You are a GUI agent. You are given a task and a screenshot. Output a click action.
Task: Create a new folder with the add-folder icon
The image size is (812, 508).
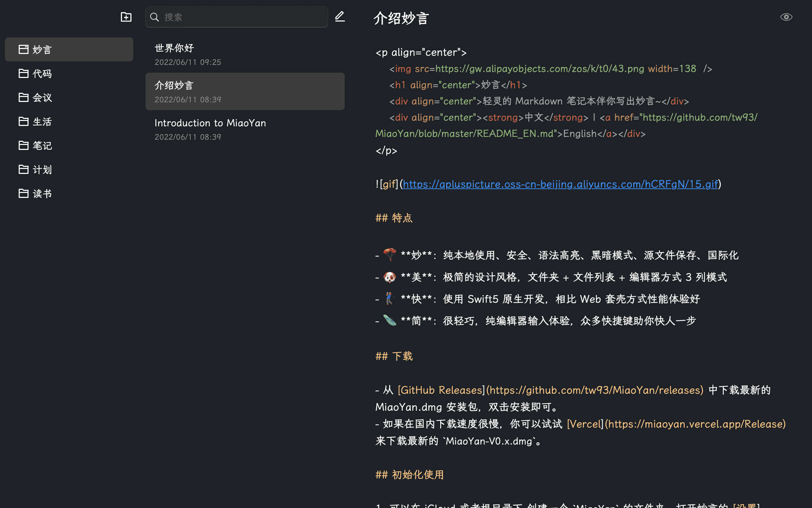126,17
